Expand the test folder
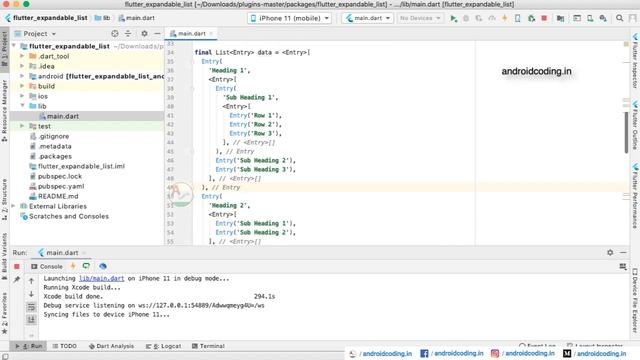The height and width of the screenshot is (360, 640). [22, 126]
